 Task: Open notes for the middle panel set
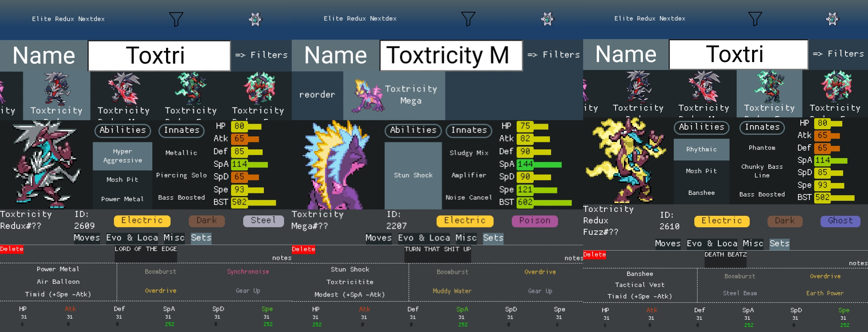pyautogui.click(x=574, y=258)
